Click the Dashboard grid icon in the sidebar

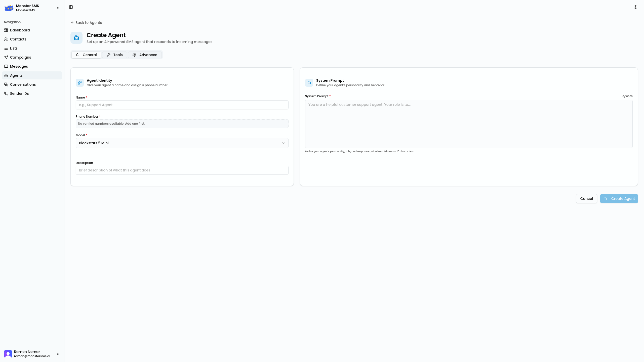point(6,30)
